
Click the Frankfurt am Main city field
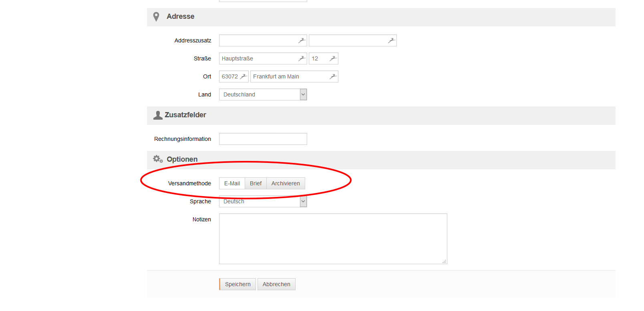[x=294, y=76]
